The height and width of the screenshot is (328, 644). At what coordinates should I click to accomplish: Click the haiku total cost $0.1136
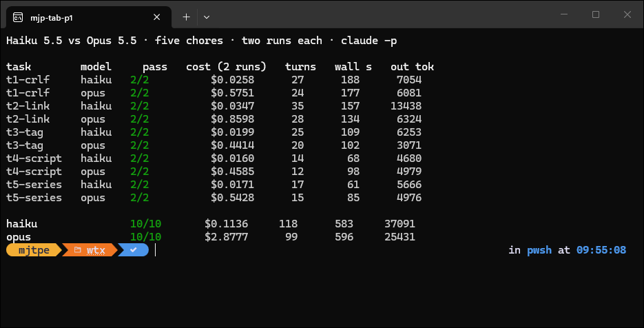[227, 224]
